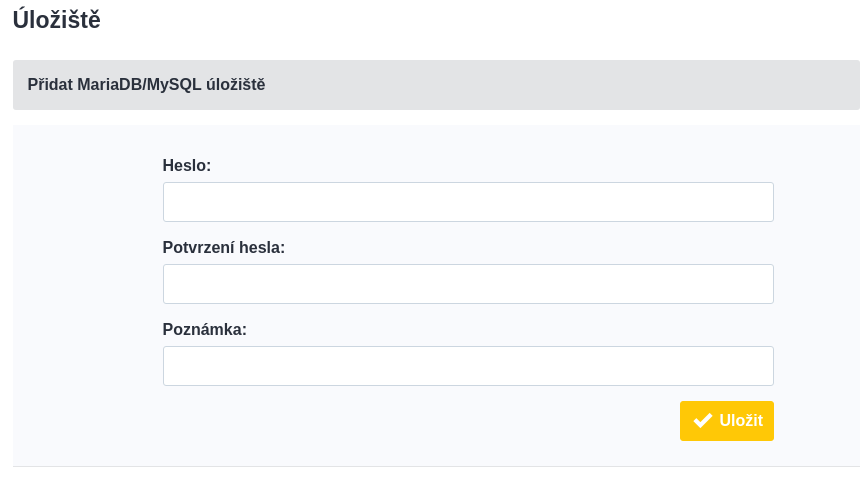Focus the Heslo password input field
The height and width of the screenshot is (478, 867).
(x=468, y=202)
